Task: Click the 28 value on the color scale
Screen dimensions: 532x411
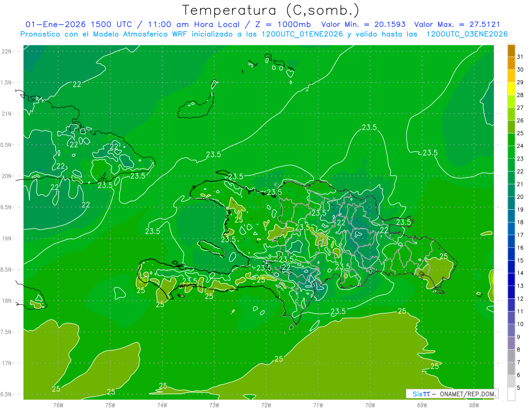Action: click(520, 95)
